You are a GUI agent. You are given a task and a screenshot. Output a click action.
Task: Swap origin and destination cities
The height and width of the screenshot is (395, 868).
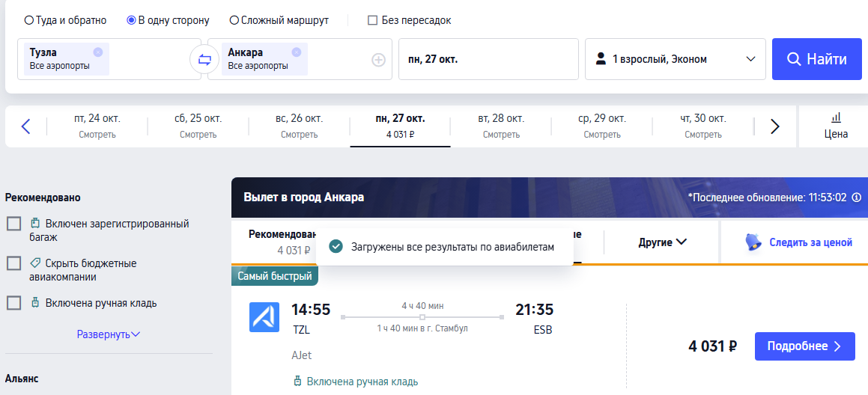[204, 59]
